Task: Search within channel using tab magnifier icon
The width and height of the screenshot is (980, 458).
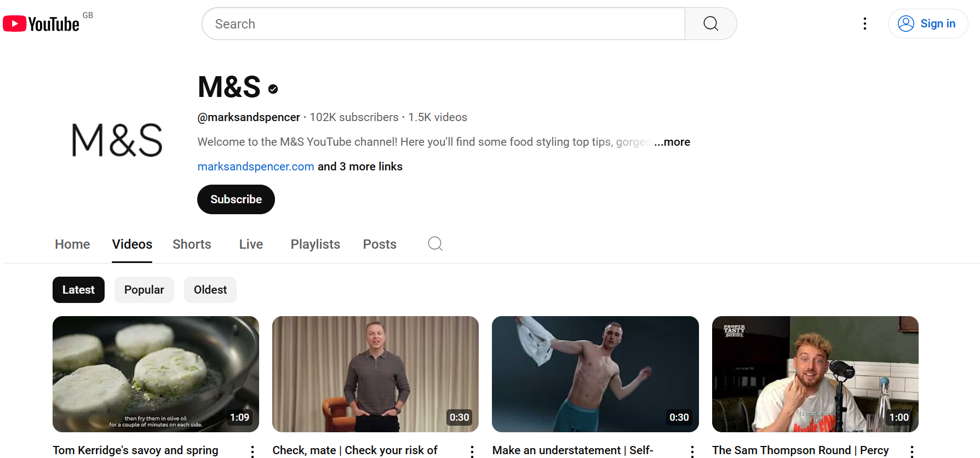Action: coord(435,244)
